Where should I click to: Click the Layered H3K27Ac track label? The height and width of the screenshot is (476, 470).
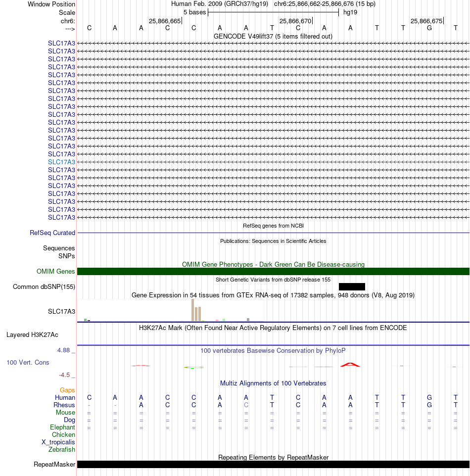point(32,335)
